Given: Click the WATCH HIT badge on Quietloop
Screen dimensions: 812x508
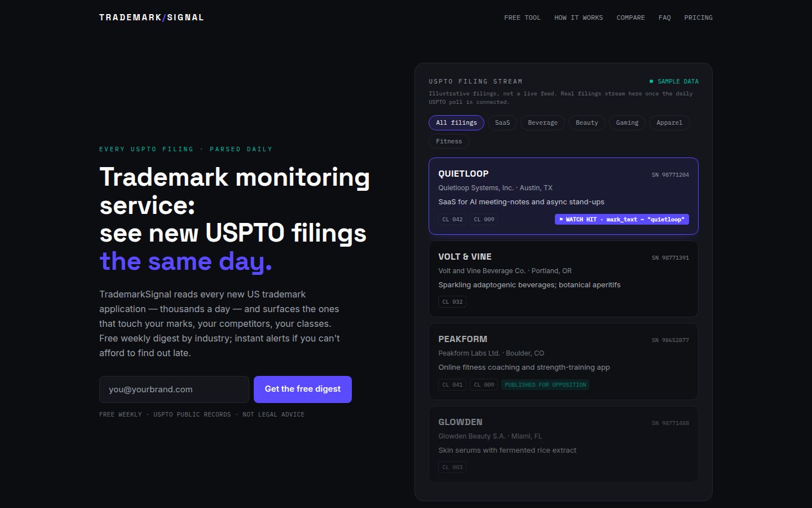Looking at the screenshot, I should tap(622, 220).
